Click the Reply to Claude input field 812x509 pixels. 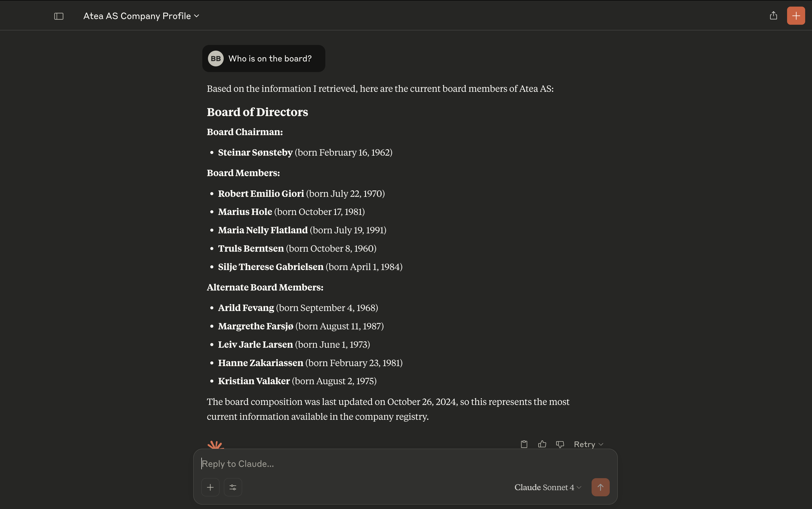(x=404, y=464)
